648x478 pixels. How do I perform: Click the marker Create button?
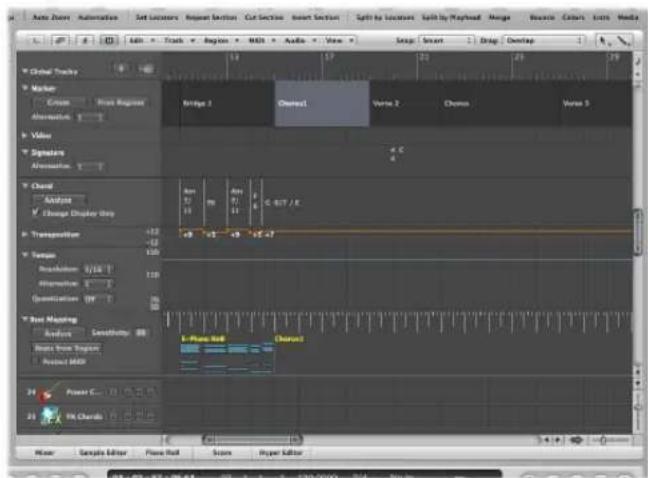click(60, 102)
